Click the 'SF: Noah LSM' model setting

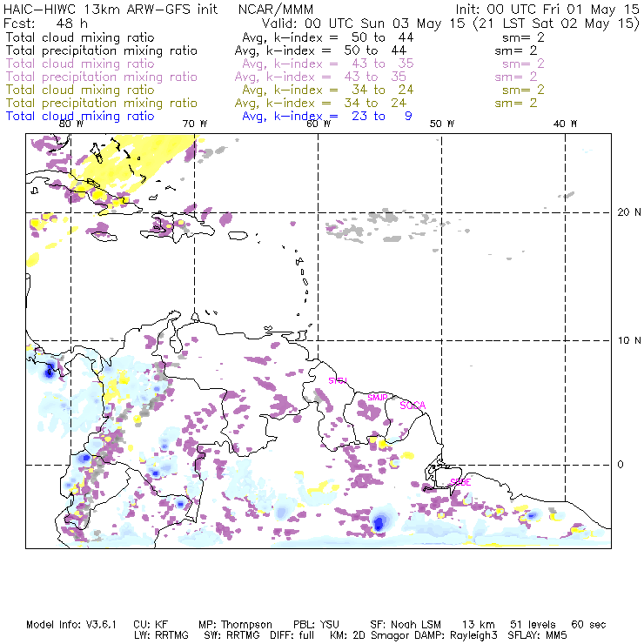pyautogui.click(x=406, y=625)
